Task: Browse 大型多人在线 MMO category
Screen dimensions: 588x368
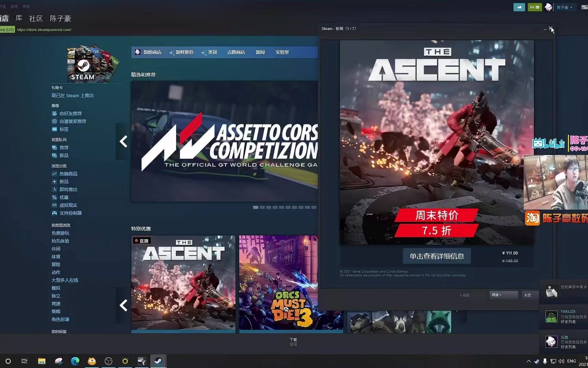Action: point(65,280)
